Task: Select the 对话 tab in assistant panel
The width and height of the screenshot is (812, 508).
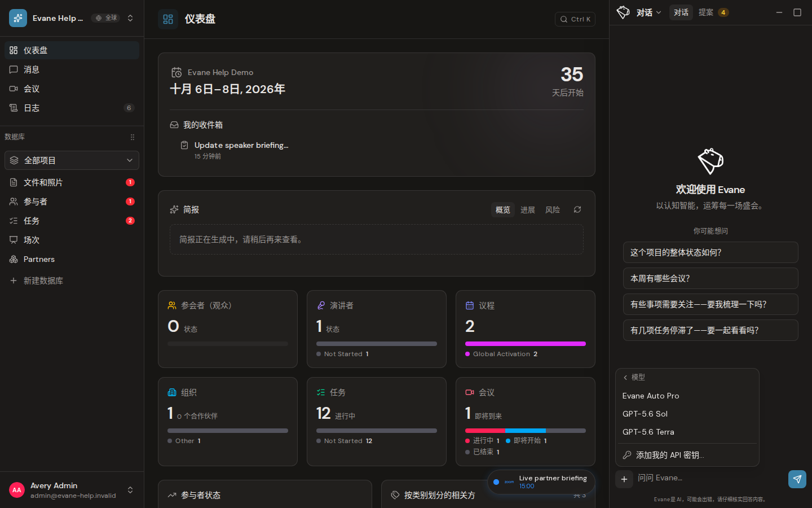Action: [x=681, y=12]
